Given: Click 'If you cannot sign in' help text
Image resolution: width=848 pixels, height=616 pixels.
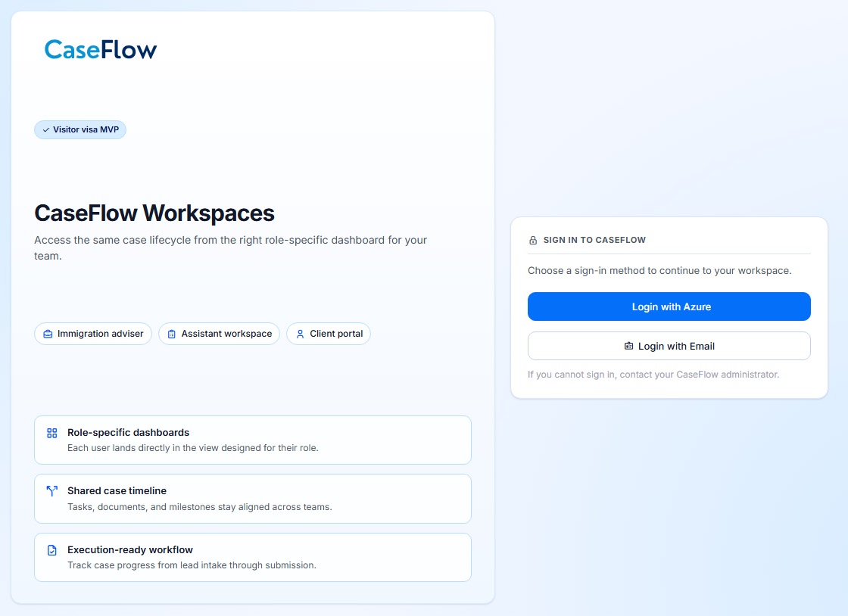Looking at the screenshot, I should [x=653, y=375].
